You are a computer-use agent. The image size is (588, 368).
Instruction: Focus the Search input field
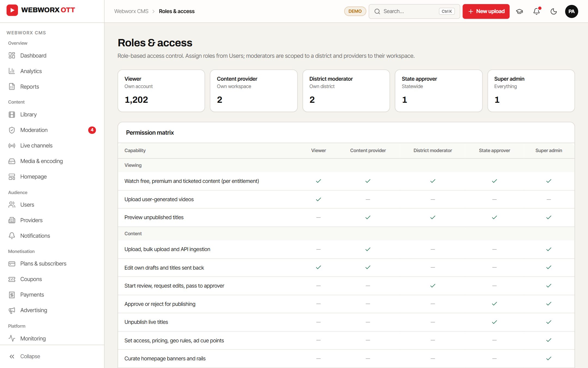click(x=414, y=11)
